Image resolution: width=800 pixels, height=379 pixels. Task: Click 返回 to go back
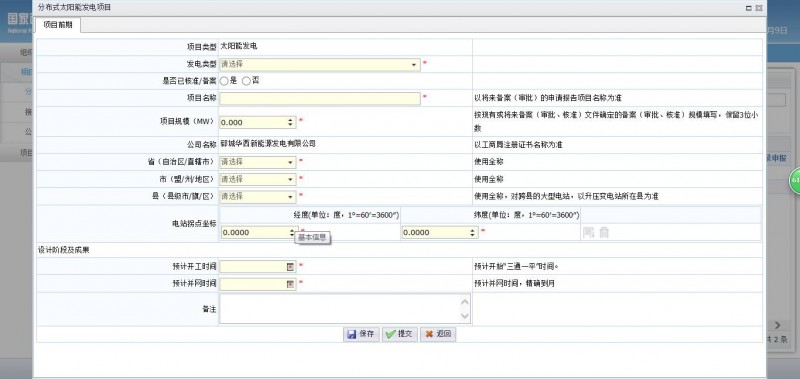click(x=438, y=334)
